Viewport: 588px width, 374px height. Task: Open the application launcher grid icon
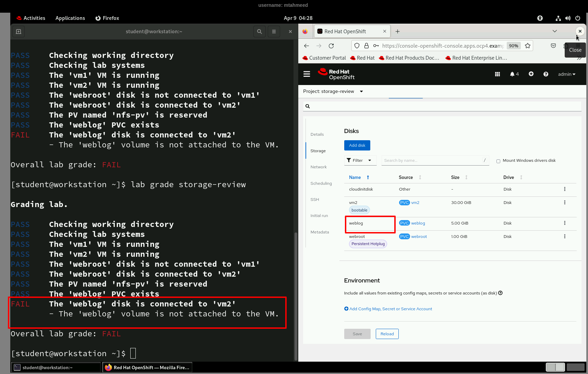[x=497, y=74]
